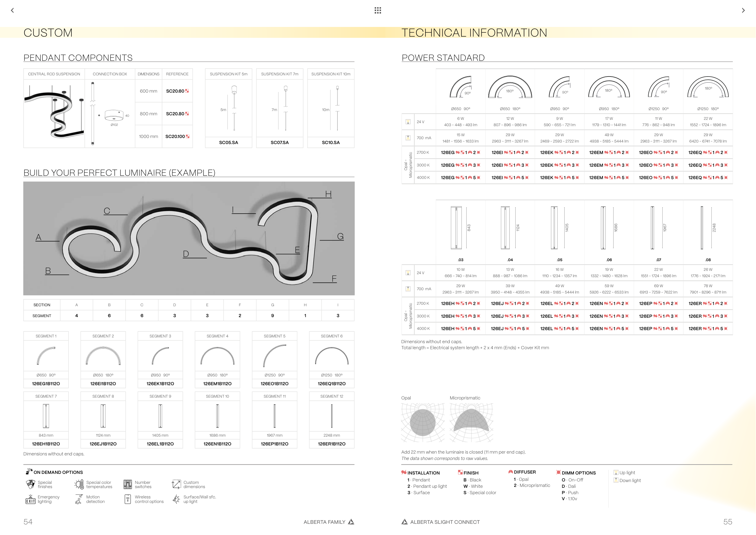Viewport: 756px width, 535px height.
Task: Click the Segment 12 2248 mm thumbnail
Action: point(331,416)
